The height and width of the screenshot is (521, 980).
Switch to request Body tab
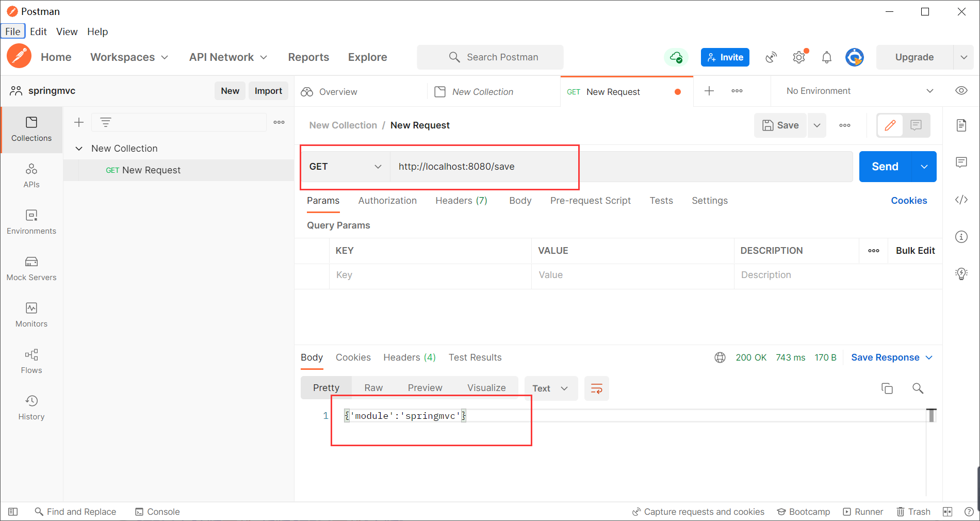[x=520, y=201]
